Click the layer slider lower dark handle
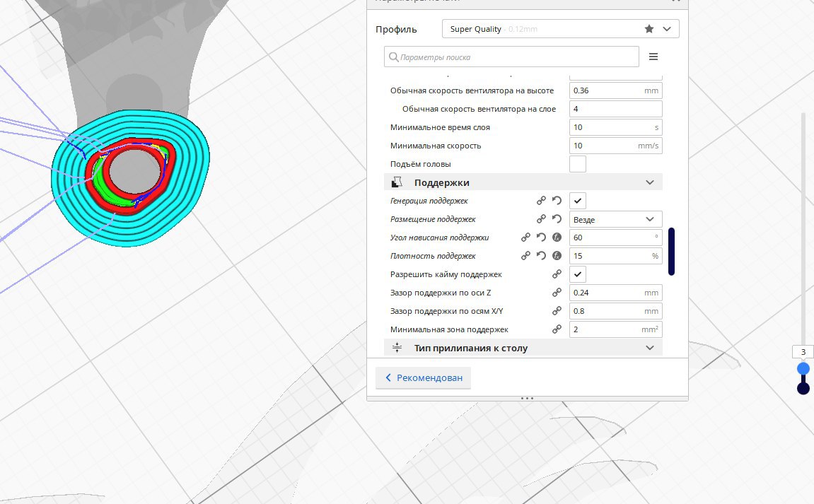 click(x=803, y=388)
